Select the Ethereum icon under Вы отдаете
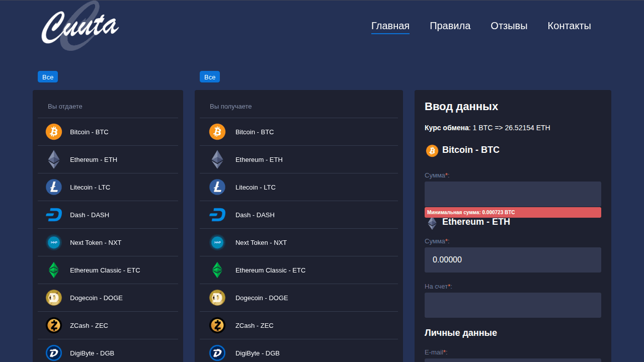 (54, 159)
